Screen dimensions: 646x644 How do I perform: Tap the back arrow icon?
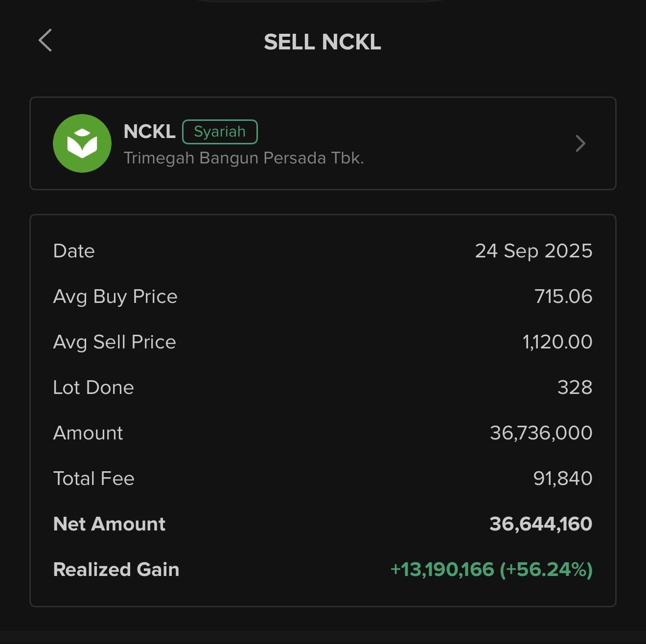[45, 40]
